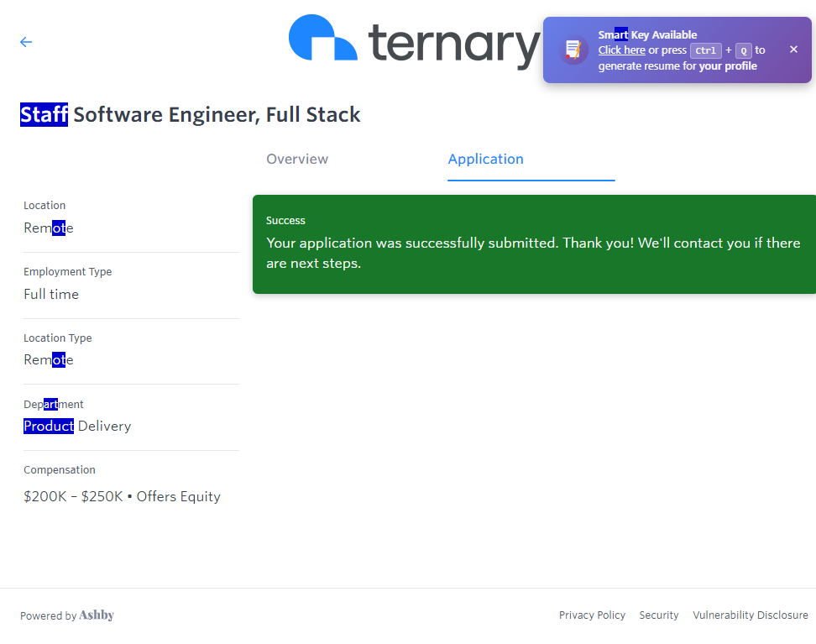The image size is (816, 644).
Task: Select the Application tab
Action: pyautogui.click(x=485, y=159)
